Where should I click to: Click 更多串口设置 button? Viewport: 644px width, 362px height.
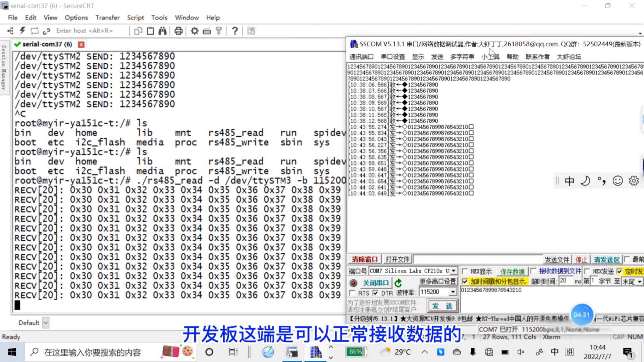click(438, 281)
